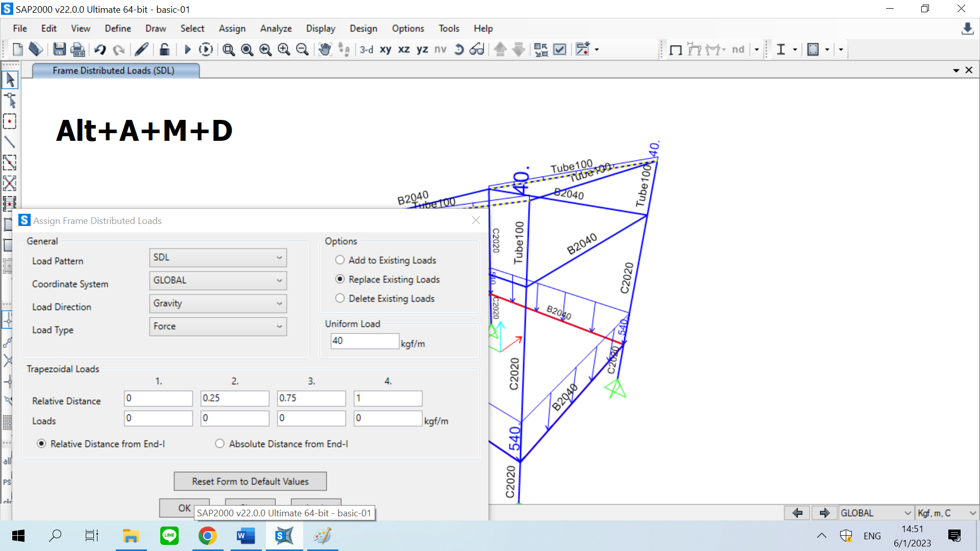Select Add to Existing Loads option
The image size is (980, 551).
click(x=340, y=260)
